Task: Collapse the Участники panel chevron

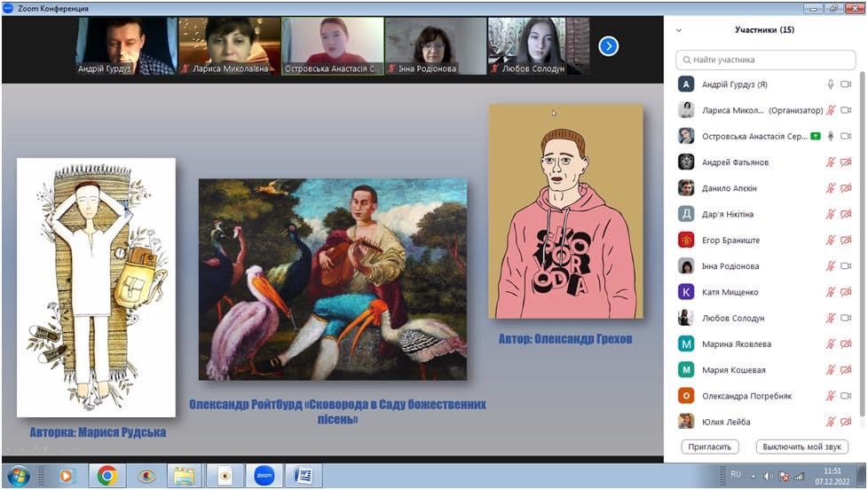Action: [679, 30]
